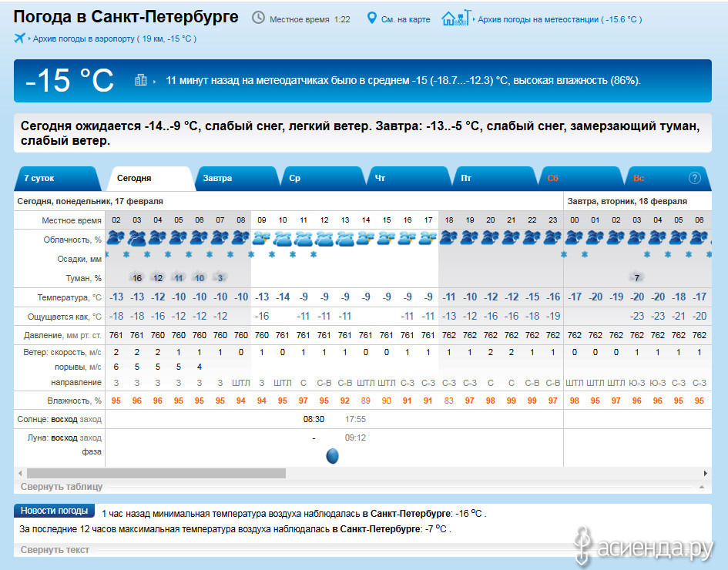This screenshot has width=728, height=570.
Task: Click the weather station house icon
Action: (456, 18)
